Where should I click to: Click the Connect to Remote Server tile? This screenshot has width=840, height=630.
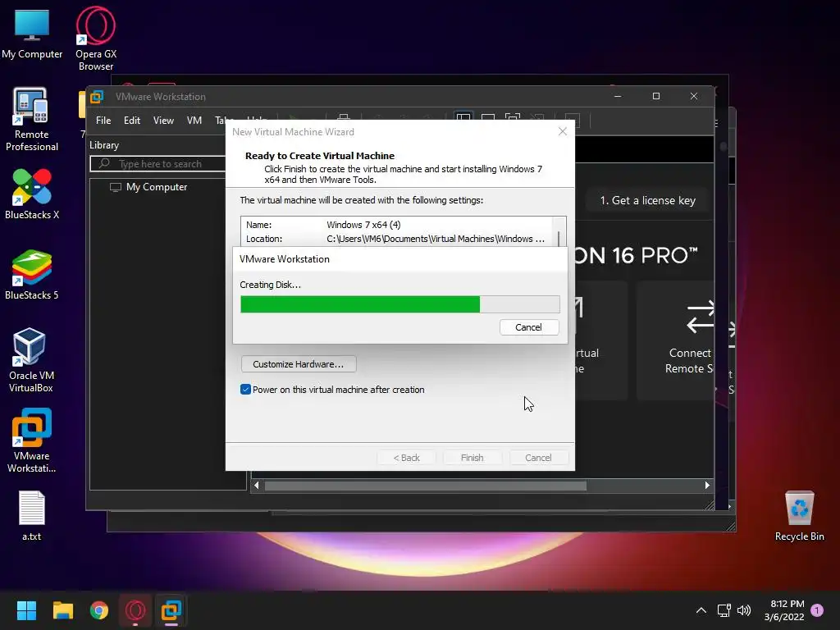[676, 340]
